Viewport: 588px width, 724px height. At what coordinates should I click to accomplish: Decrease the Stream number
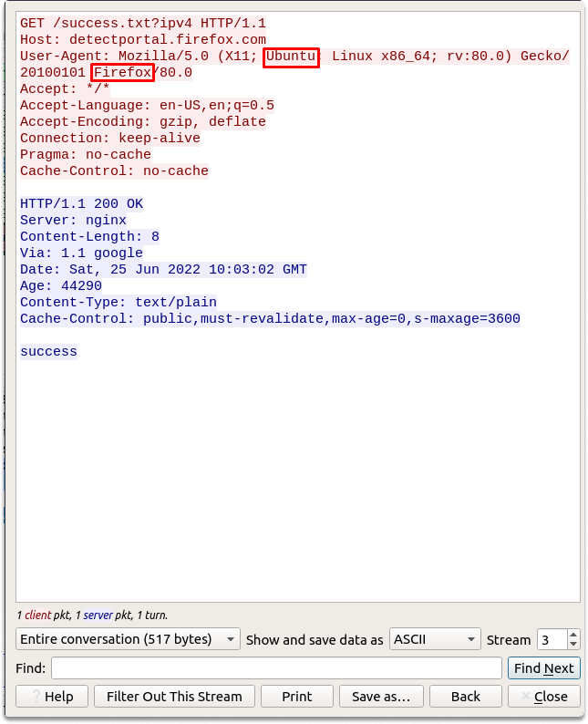pyautogui.click(x=573, y=644)
